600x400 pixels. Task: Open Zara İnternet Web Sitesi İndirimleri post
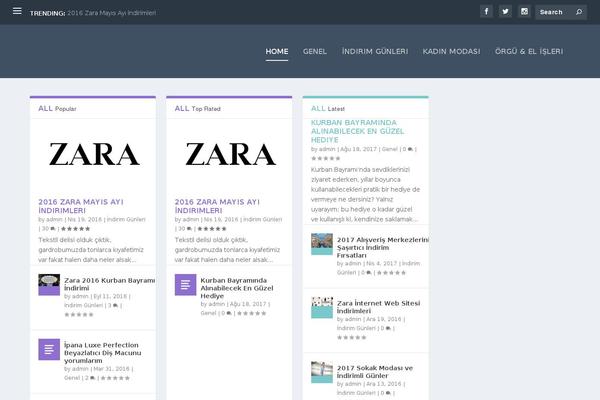point(378,307)
